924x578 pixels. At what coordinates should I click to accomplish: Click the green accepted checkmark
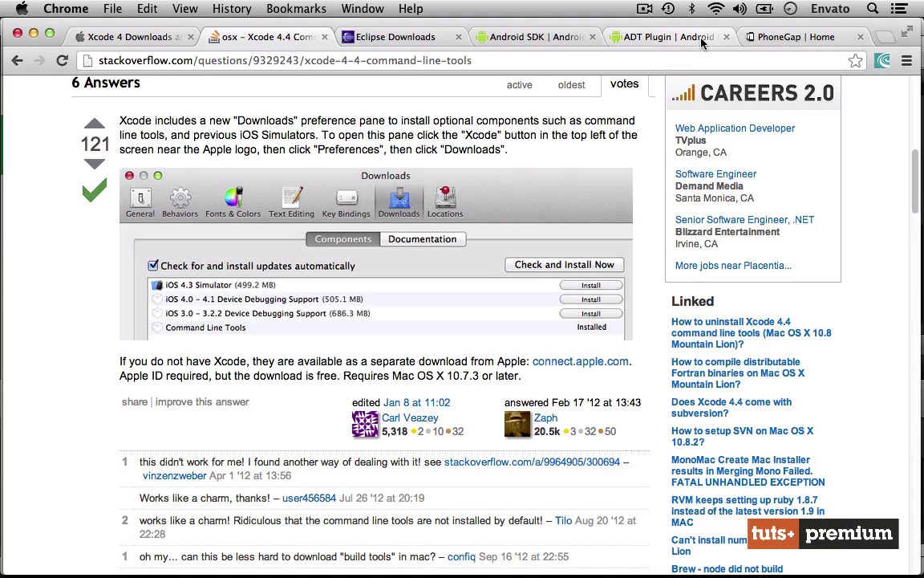(x=95, y=190)
